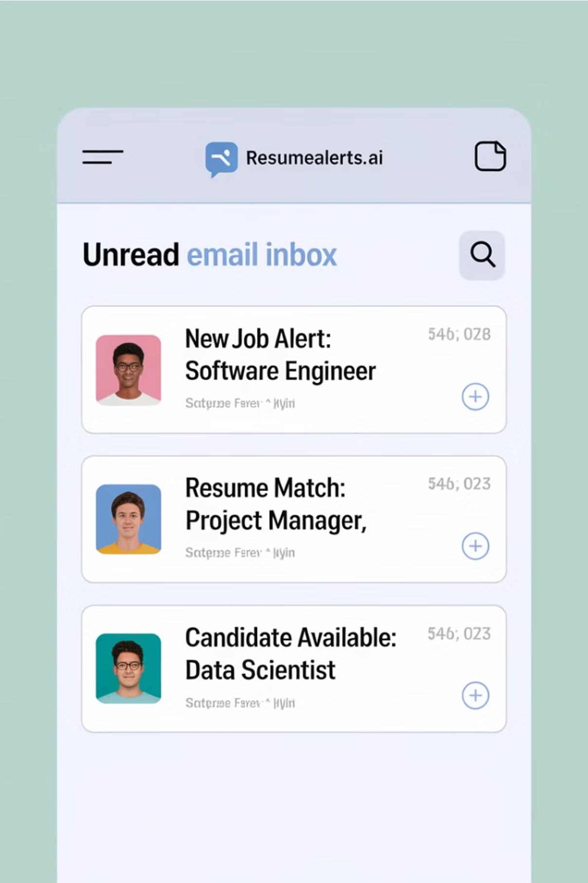Image resolution: width=588 pixels, height=883 pixels.
Task: Select the pink-background profile photo
Action: [x=128, y=370]
